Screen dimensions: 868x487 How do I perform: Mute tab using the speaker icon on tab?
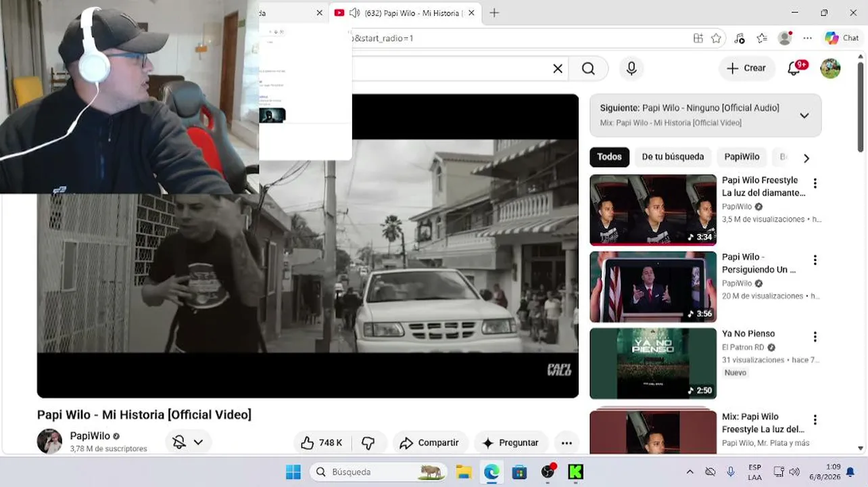pyautogui.click(x=354, y=13)
